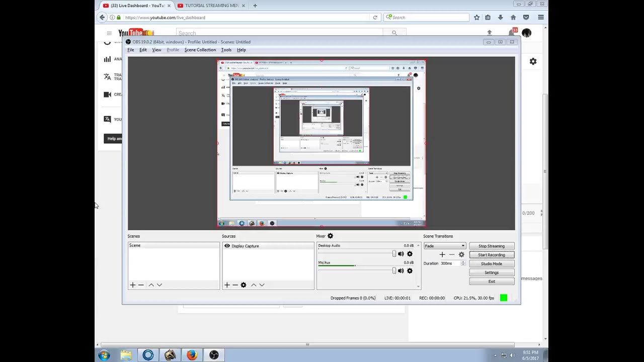Viewport: 644px width, 362px height.
Task: Open Firefox from taskbar
Action: point(192,355)
